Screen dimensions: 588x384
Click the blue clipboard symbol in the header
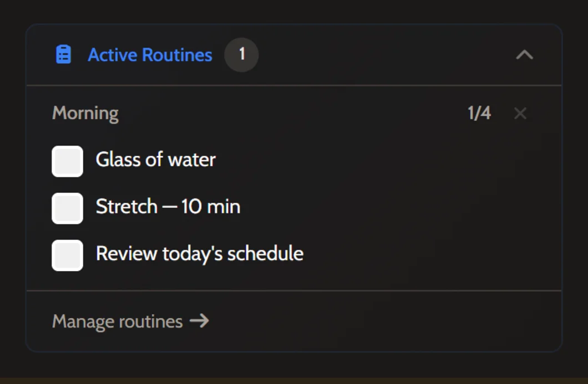[x=62, y=54]
